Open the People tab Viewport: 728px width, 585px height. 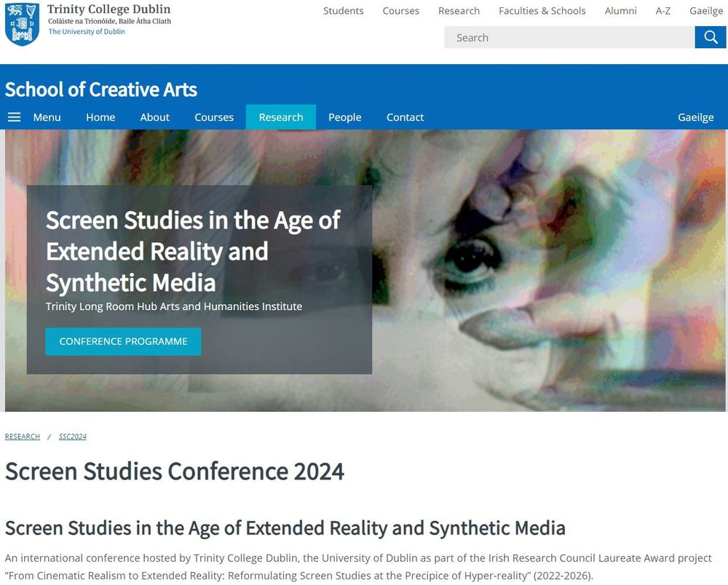344,117
